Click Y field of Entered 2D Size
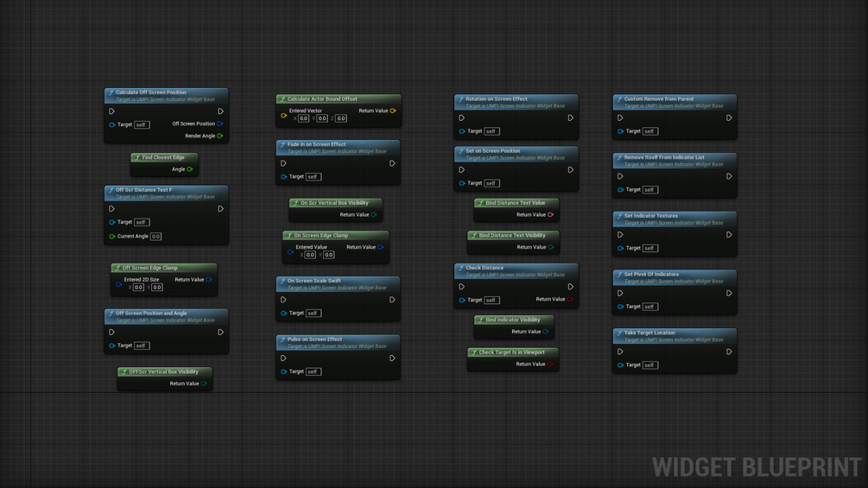Screen dimensions: 868x488 [157, 287]
